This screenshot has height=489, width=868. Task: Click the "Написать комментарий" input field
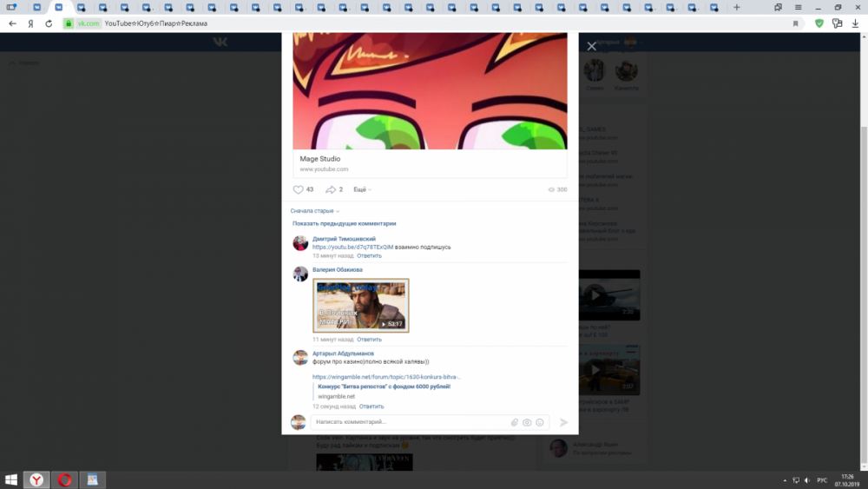[408, 422]
